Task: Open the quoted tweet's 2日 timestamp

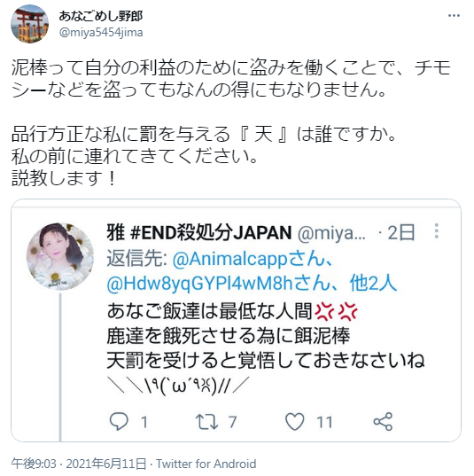Action: pyautogui.click(x=400, y=232)
